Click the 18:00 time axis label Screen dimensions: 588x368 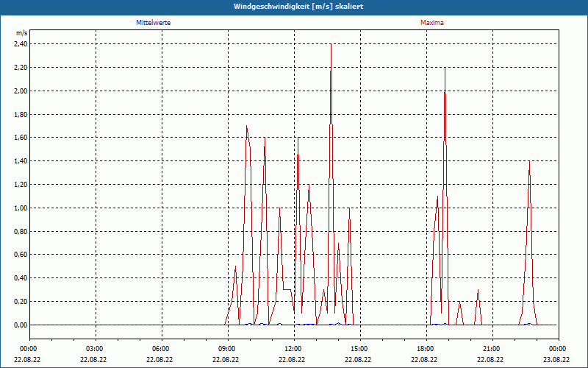pos(426,349)
